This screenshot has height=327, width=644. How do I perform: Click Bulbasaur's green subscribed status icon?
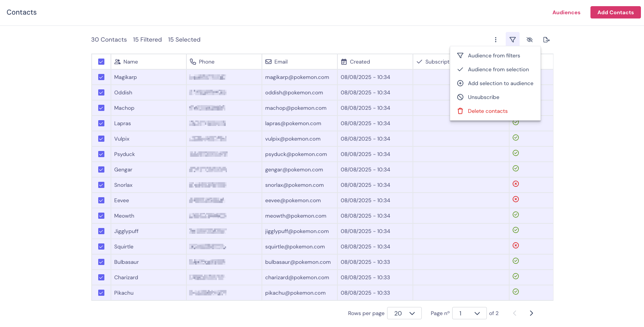[516, 261]
